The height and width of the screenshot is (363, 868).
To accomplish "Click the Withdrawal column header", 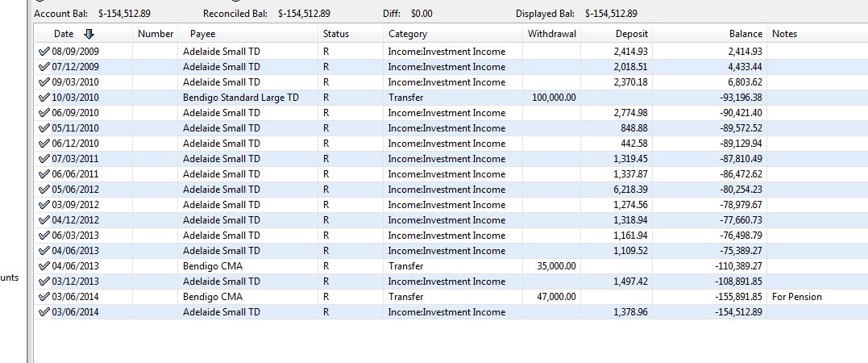I will pyautogui.click(x=552, y=34).
